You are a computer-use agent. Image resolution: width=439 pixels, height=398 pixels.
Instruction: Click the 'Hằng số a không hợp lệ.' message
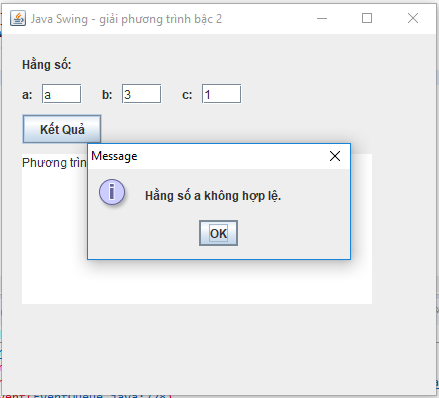[x=213, y=196]
